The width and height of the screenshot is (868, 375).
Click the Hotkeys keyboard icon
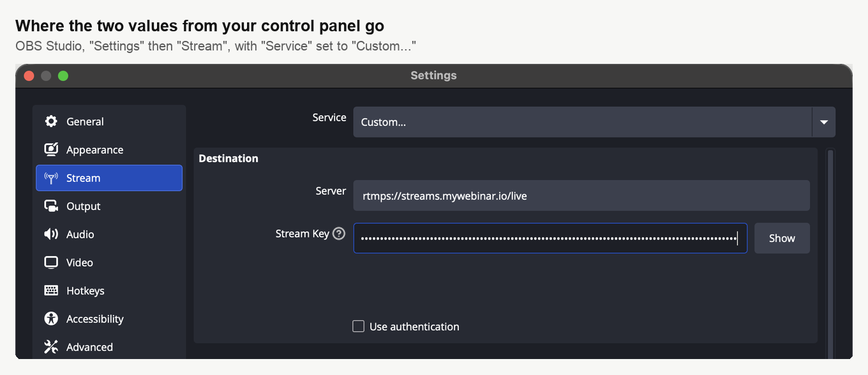51,290
